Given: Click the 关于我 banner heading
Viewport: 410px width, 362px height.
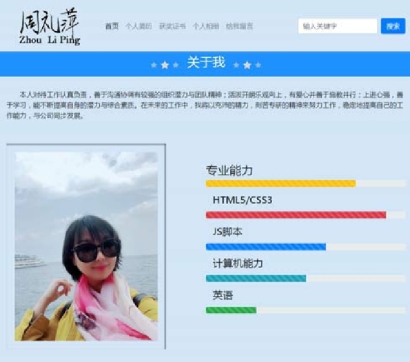Looking at the screenshot, I should tap(206, 63).
